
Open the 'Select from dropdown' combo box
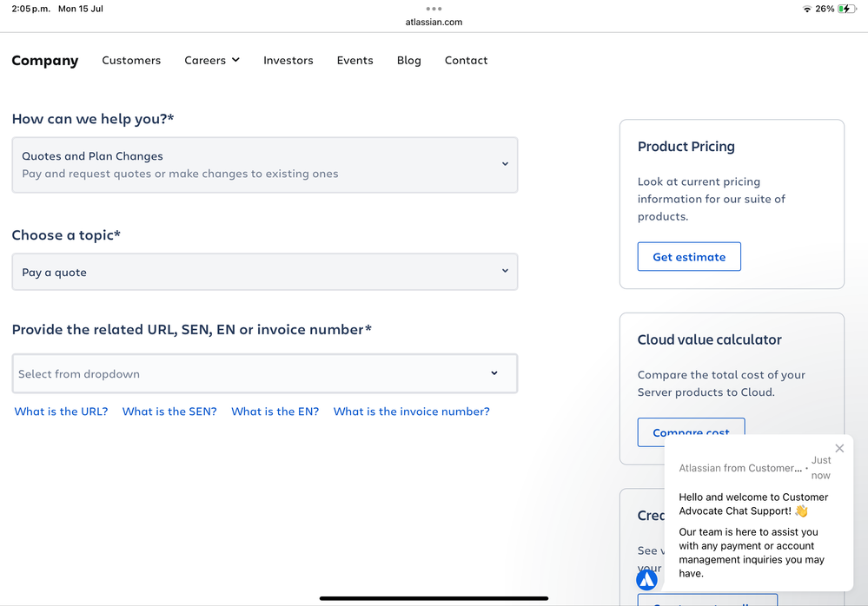point(265,374)
